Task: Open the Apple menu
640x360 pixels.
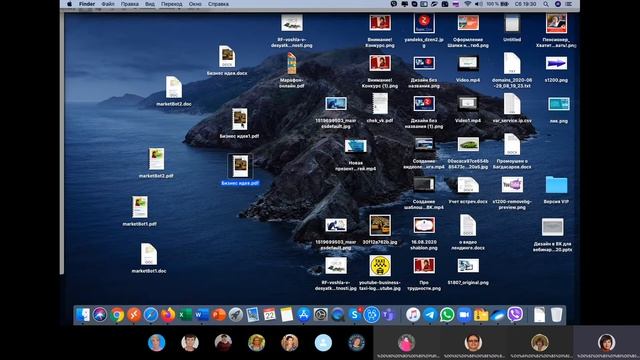Action: (x=70, y=4)
